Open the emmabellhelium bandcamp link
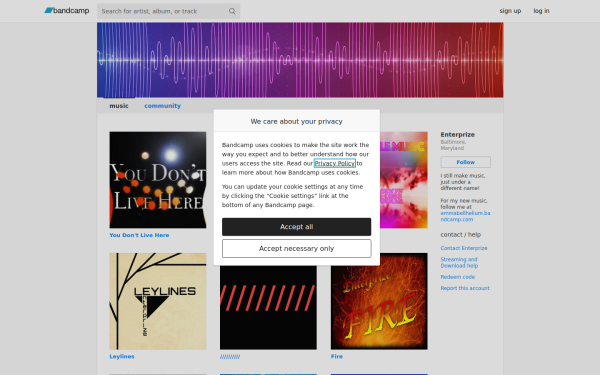This screenshot has width=600, height=375. tap(465, 216)
